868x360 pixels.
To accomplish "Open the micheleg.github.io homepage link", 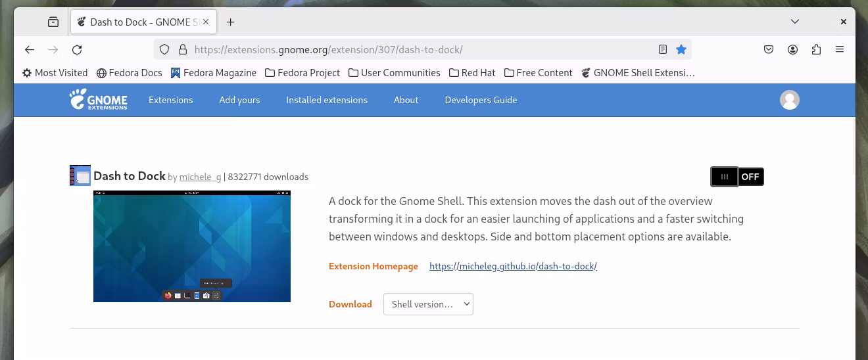I will tap(513, 266).
